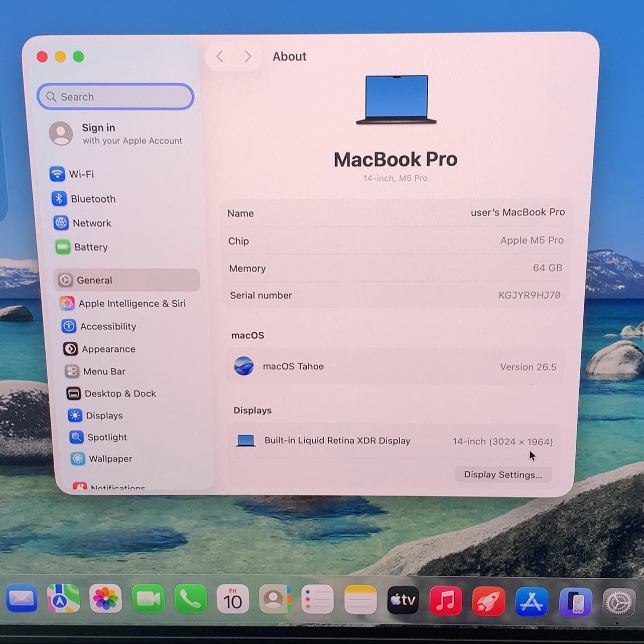Open the Phone app in Dock
This screenshot has width=644, height=644.
(x=190, y=598)
